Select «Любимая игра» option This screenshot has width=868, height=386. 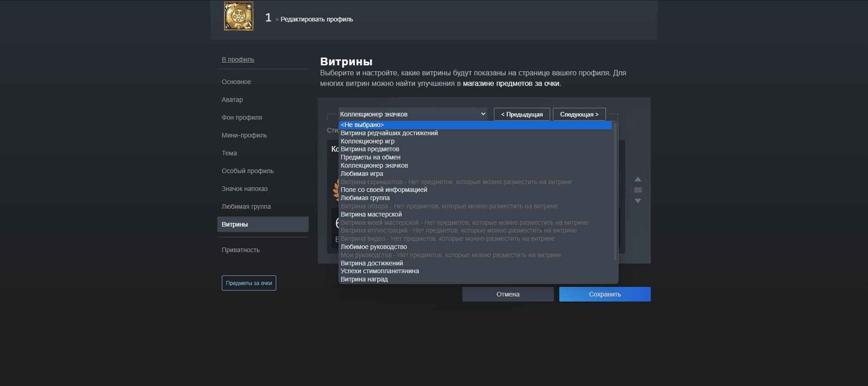(475, 174)
